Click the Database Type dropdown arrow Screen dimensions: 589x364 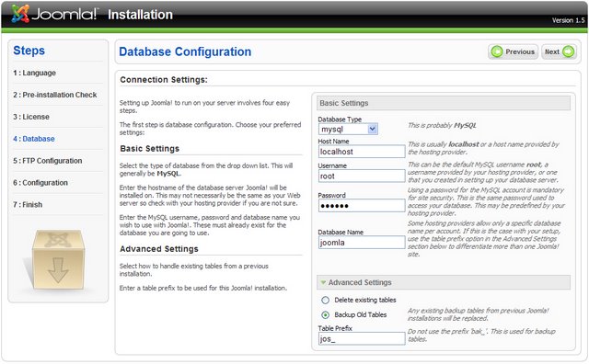pos(372,129)
